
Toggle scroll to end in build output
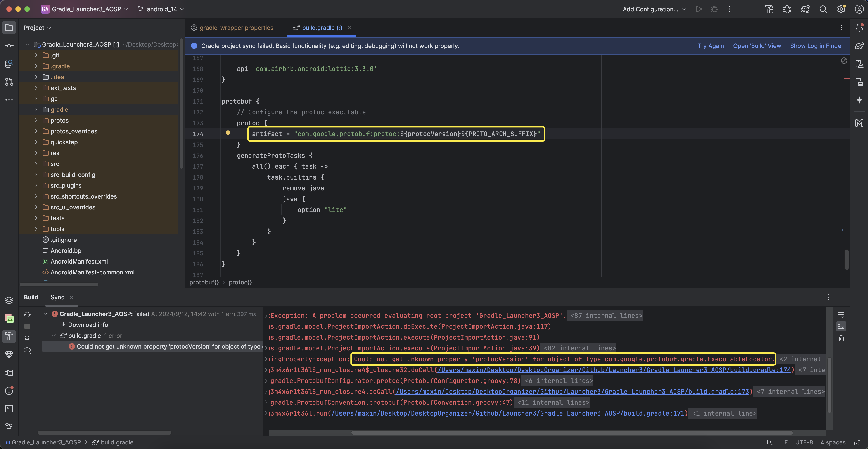[841, 326]
